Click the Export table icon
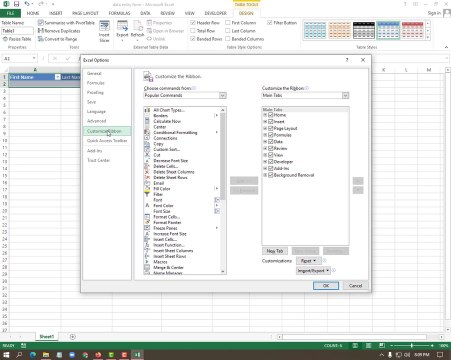 122,26
